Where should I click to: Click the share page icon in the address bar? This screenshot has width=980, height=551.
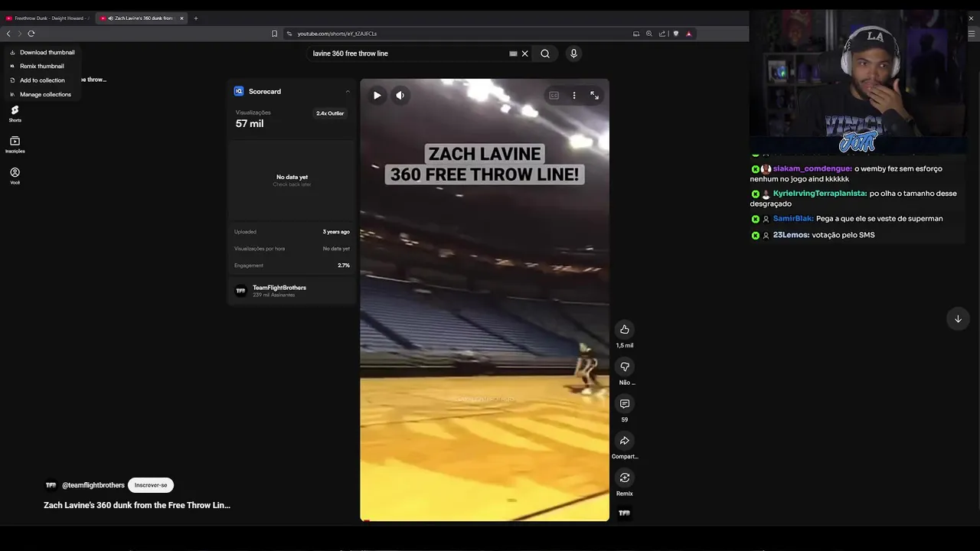(x=662, y=34)
